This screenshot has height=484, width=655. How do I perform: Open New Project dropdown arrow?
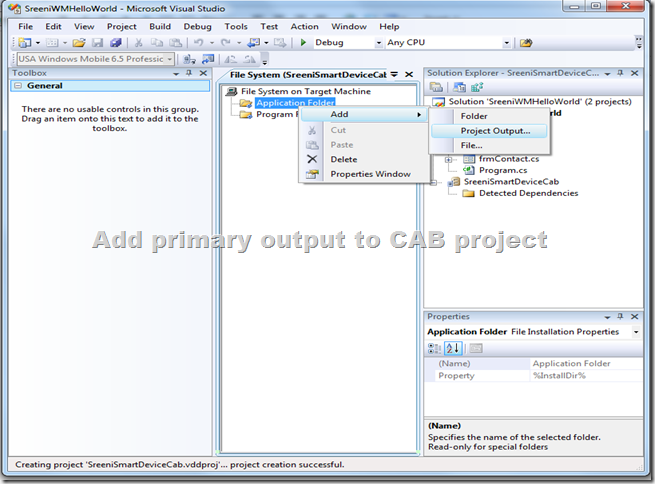coord(38,43)
